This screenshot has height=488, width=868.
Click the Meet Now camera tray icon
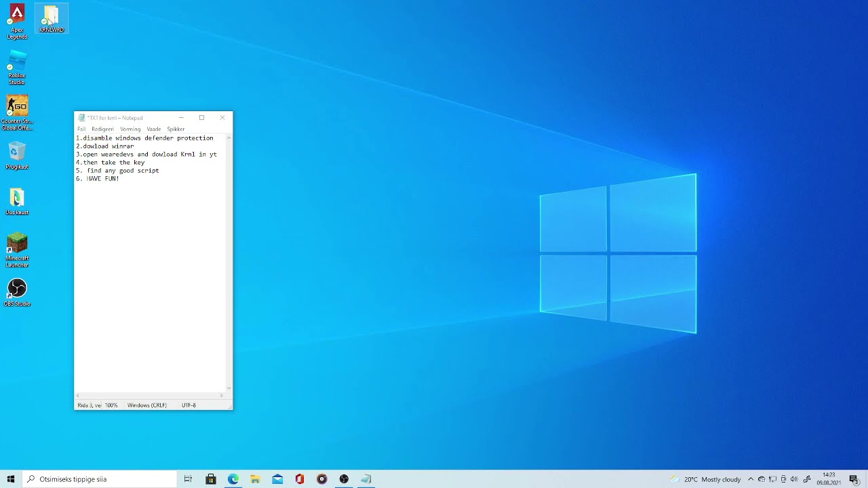coord(783,479)
